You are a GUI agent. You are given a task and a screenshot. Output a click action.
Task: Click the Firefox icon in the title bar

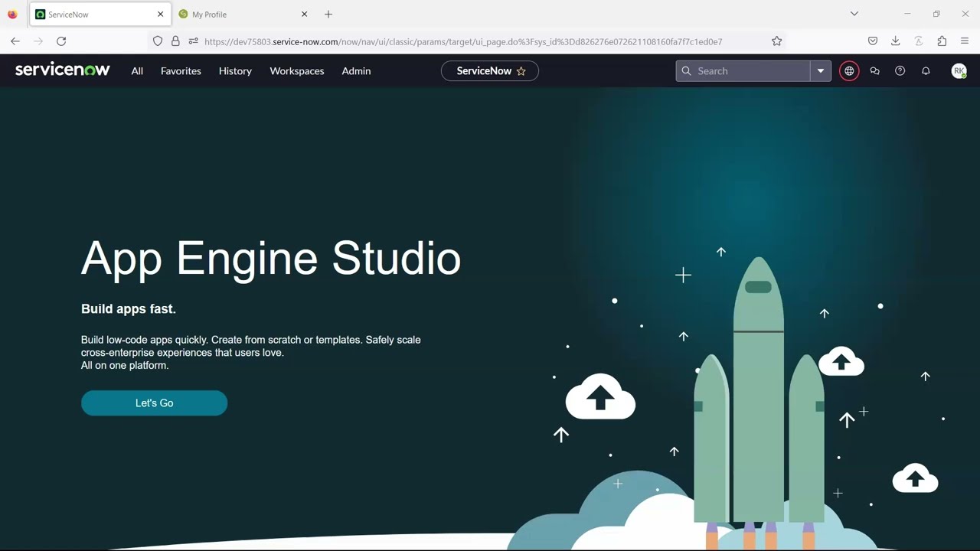click(12, 14)
